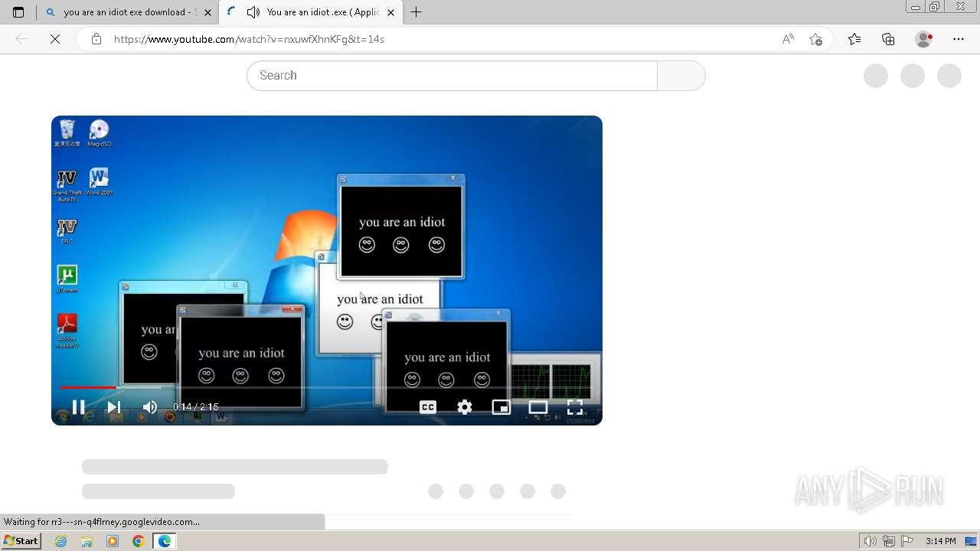The image size is (980, 551).
Task: Open the tab actions menu
Action: point(18,12)
